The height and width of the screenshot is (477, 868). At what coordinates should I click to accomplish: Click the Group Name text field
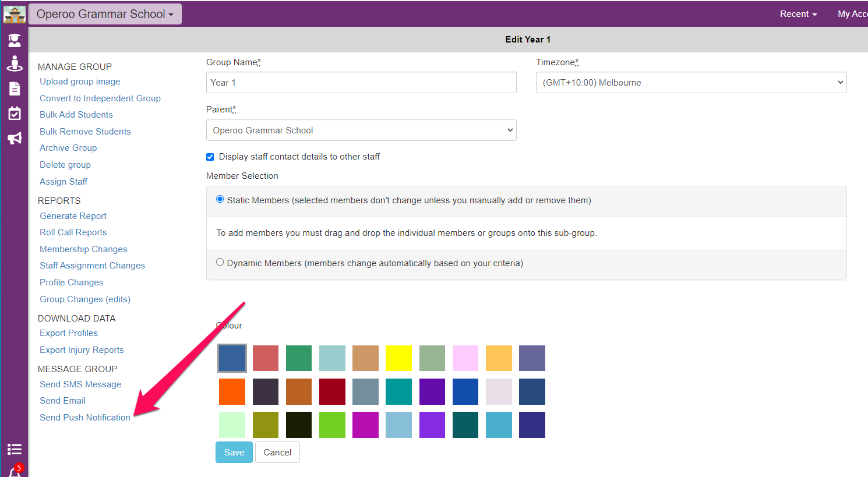point(361,83)
